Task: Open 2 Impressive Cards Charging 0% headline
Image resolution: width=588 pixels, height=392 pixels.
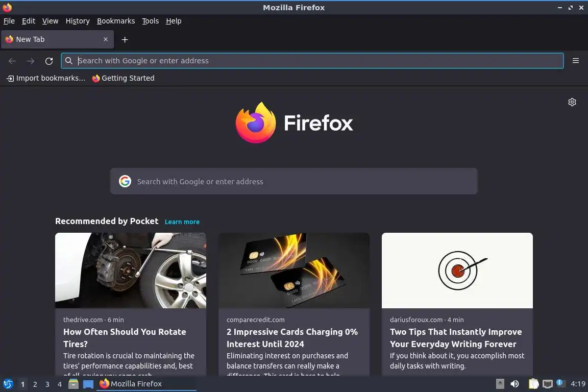Action: click(x=292, y=337)
